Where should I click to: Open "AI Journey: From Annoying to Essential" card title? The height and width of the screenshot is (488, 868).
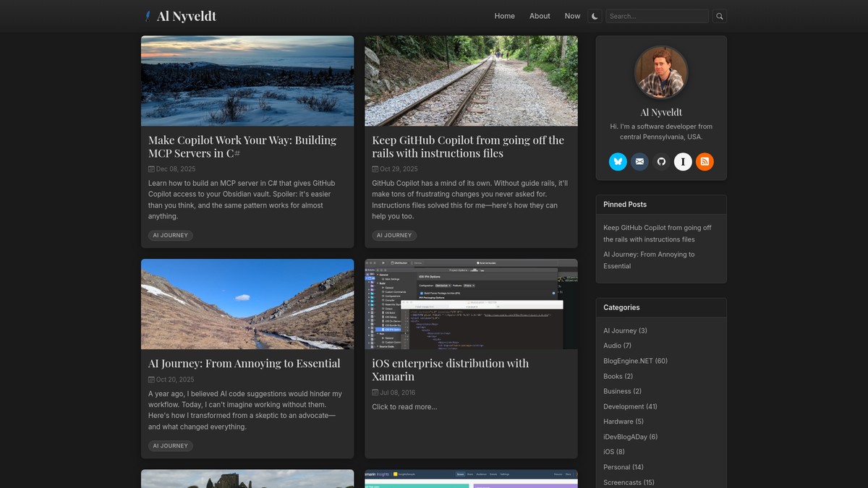point(244,364)
